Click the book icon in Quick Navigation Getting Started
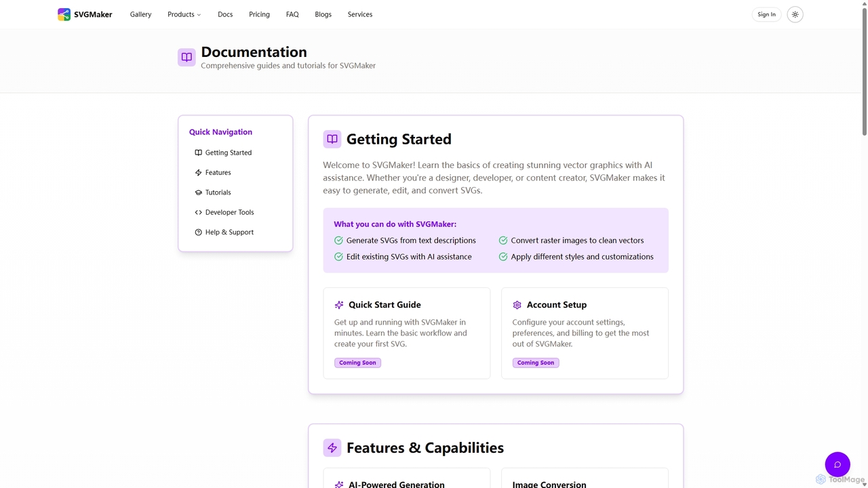The image size is (868, 488). coord(198,152)
